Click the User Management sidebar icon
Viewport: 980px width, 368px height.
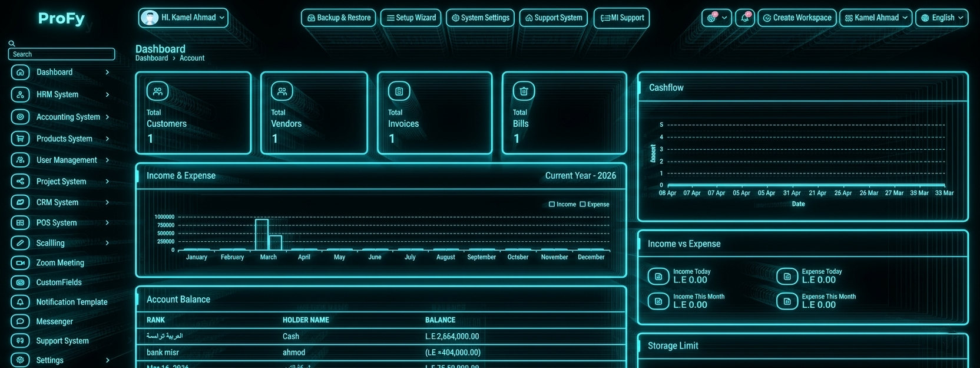[x=20, y=160]
